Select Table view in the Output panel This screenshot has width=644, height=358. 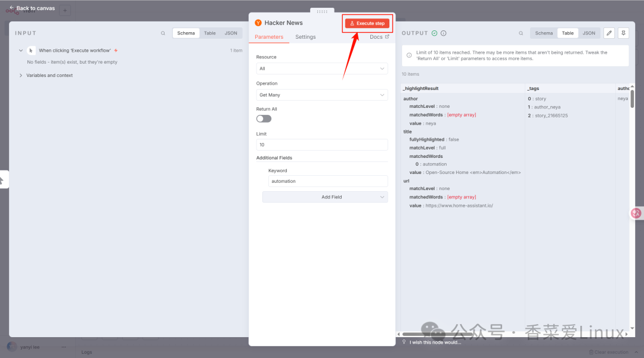tap(568, 33)
